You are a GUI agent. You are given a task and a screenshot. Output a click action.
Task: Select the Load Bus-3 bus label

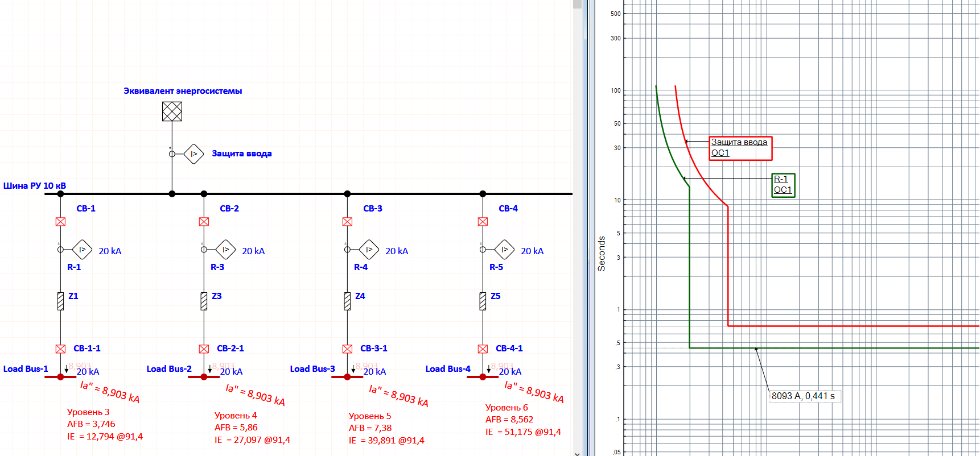312,369
